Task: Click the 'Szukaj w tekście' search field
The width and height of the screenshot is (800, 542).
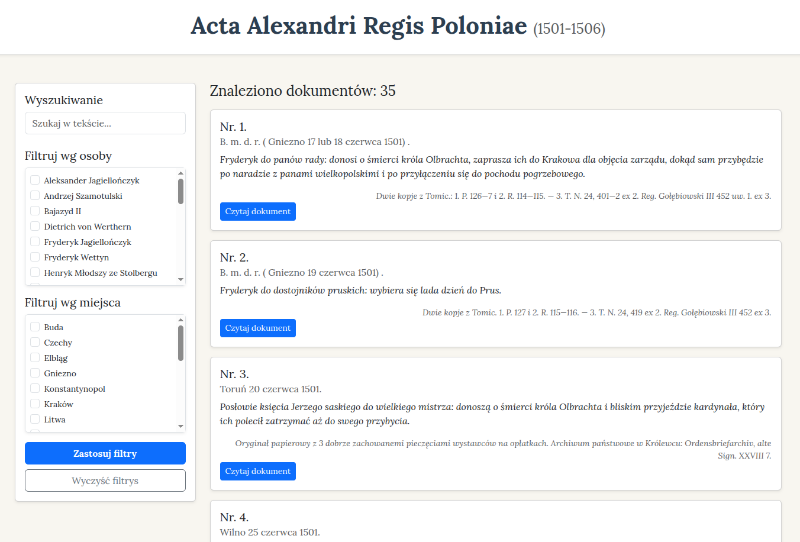Action: [x=105, y=124]
